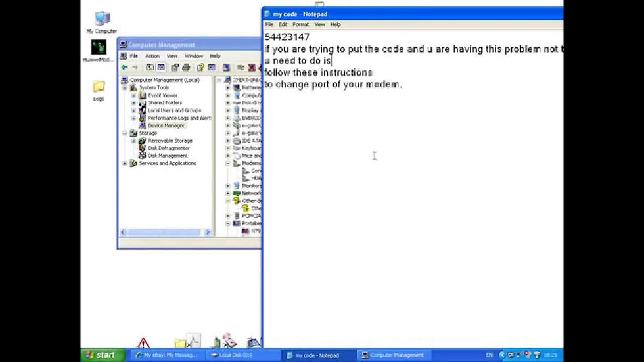Expand the Shared Folders node
The height and width of the screenshot is (362, 644).
(133, 102)
